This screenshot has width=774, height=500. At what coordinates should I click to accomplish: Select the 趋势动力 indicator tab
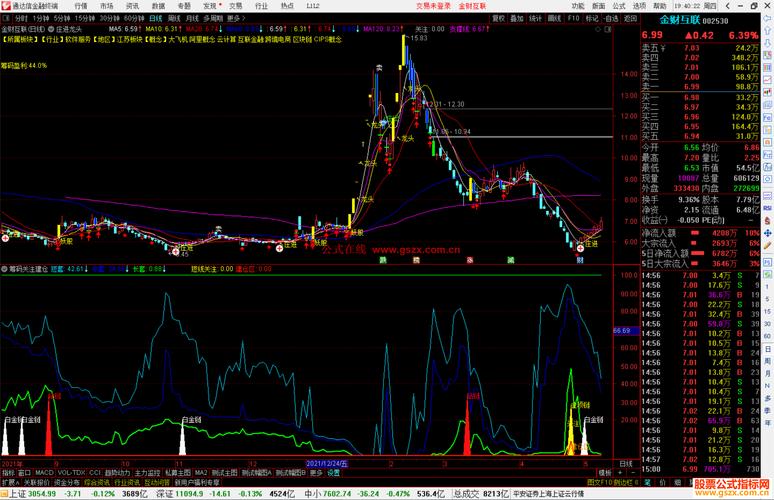click(117, 473)
